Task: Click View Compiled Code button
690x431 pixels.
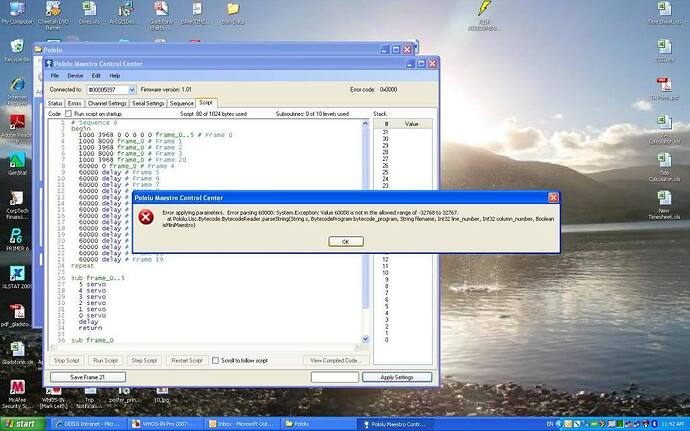Action: [333, 360]
